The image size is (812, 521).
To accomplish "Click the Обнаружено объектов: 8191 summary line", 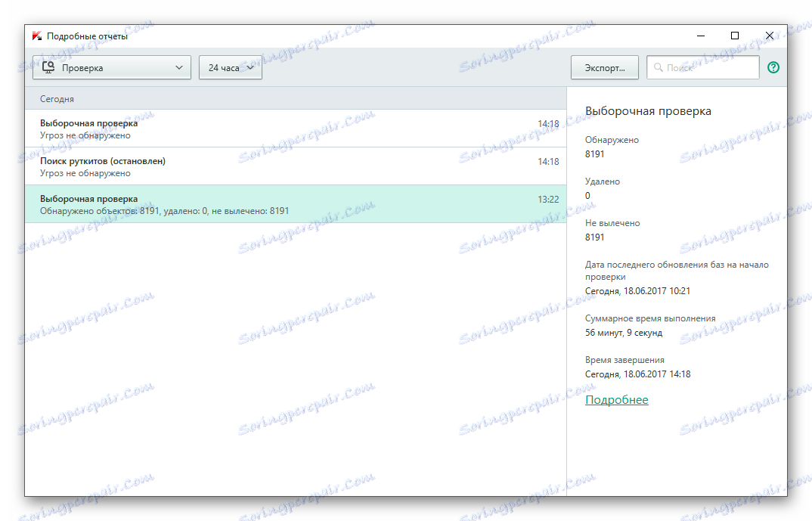I will pos(164,211).
